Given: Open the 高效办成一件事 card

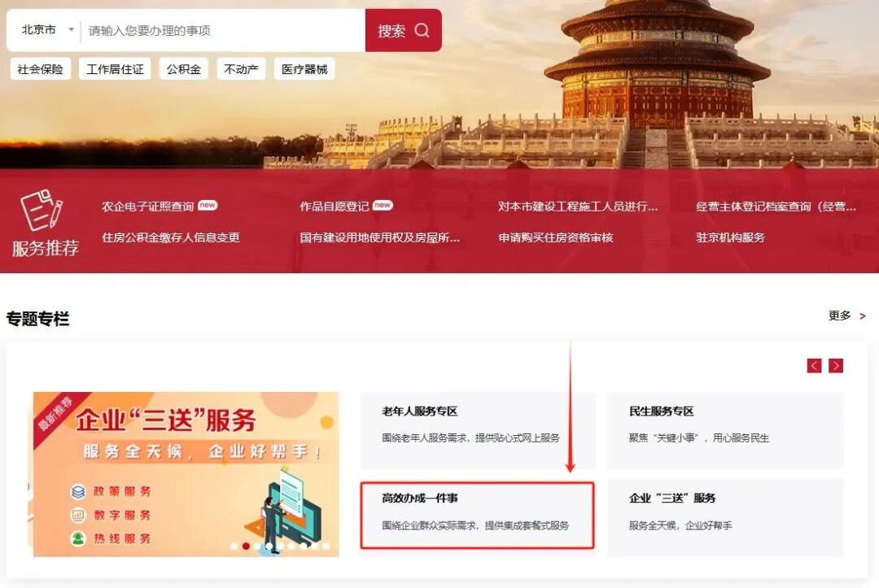Looking at the screenshot, I should 477,515.
